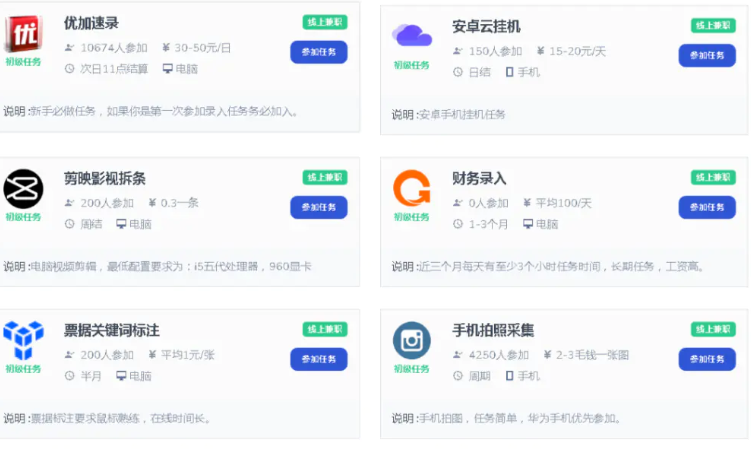Click 初级任务 label under camera logo
Image resolution: width=751 pixels, height=449 pixels.
(x=411, y=369)
